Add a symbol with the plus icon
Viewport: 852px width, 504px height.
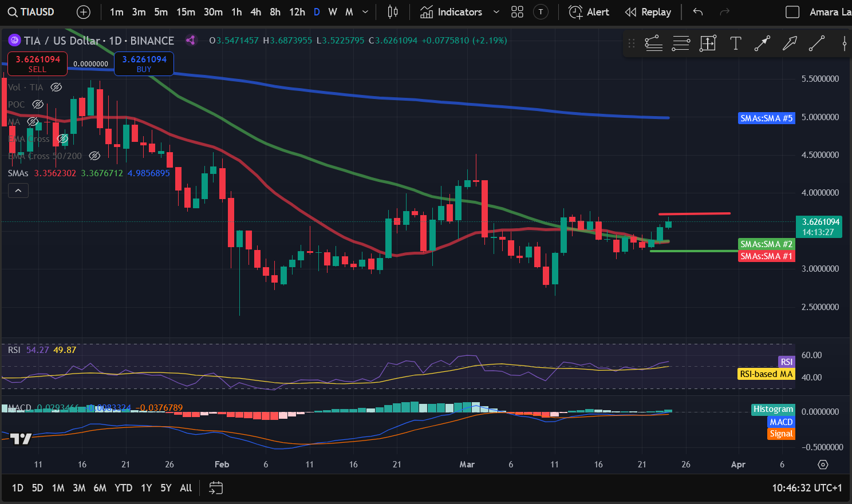83,12
